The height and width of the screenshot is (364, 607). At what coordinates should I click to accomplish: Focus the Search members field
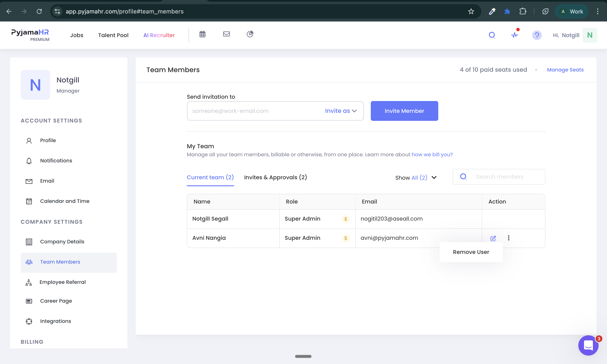tap(499, 177)
